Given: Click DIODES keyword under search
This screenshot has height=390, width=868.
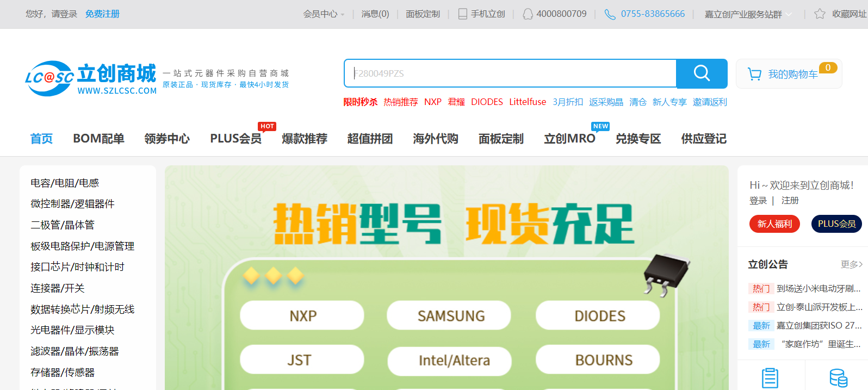Looking at the screenshot, I should click(x=487, y=102).
